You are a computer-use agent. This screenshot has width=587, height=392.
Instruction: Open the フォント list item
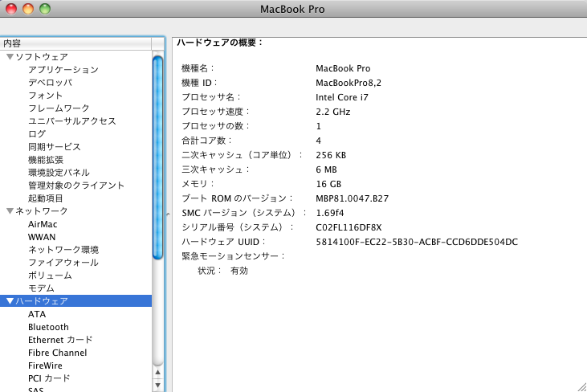coord(45,96)
